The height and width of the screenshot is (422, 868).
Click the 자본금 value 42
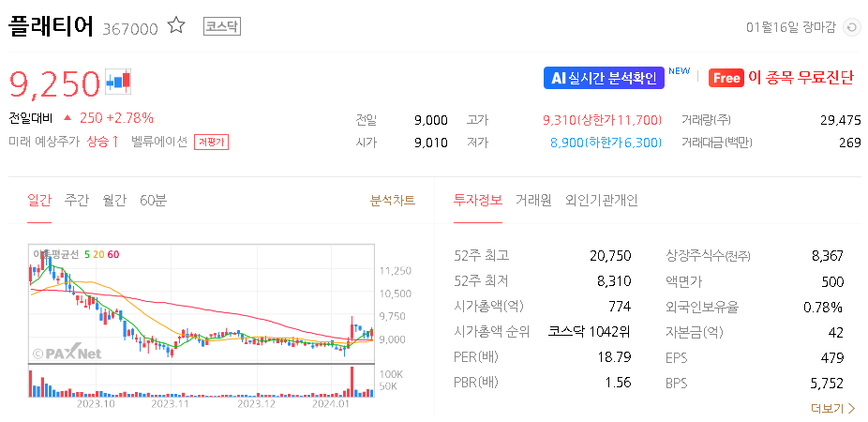[836, 332]
